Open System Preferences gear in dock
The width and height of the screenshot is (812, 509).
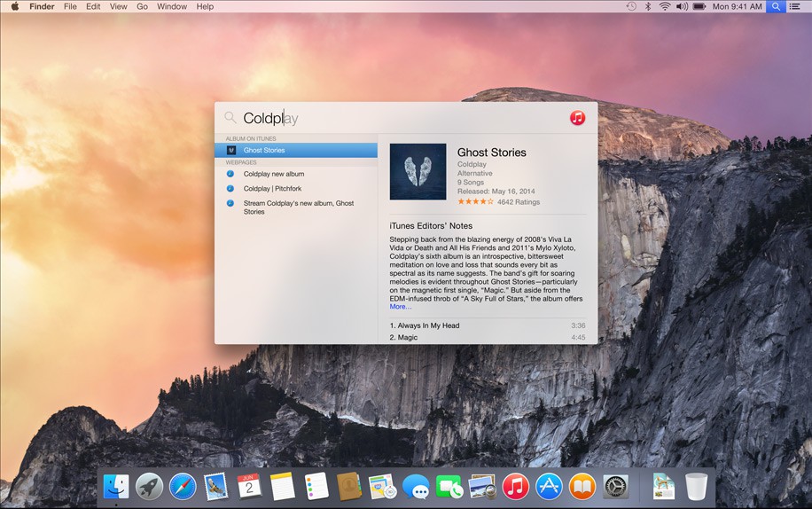pos(616,486)
